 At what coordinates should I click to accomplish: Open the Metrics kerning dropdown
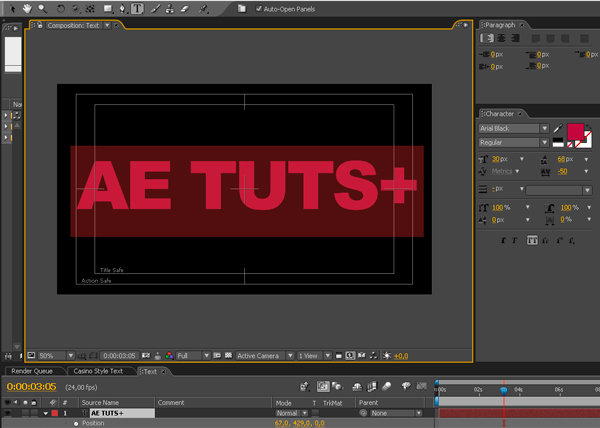(517, 171)
